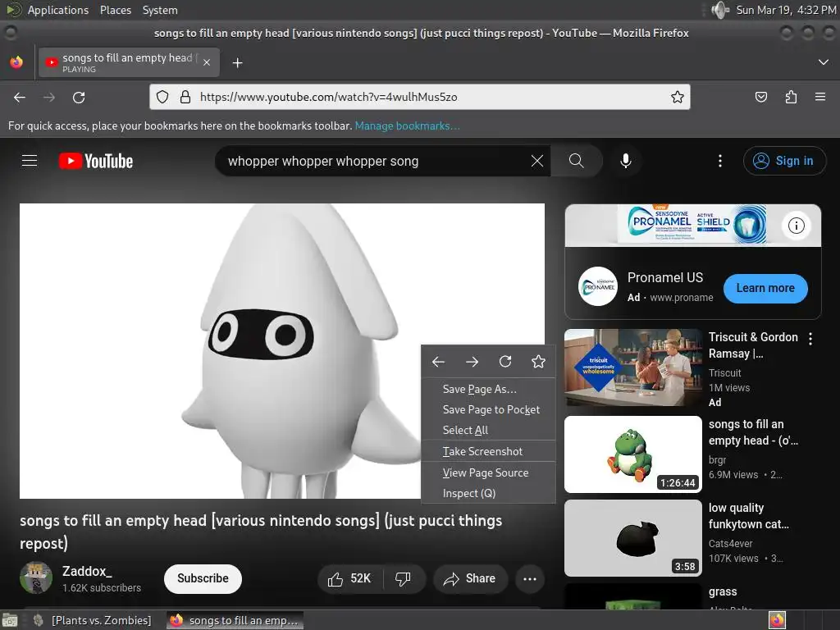Clear the YouTube search text
840x630 pixels.
click(536, 161)
